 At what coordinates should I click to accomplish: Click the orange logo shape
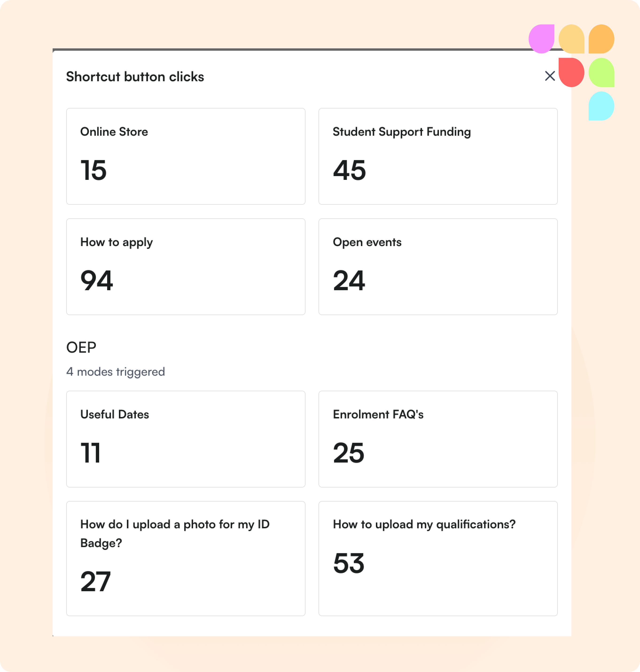(x=601, y=39)
